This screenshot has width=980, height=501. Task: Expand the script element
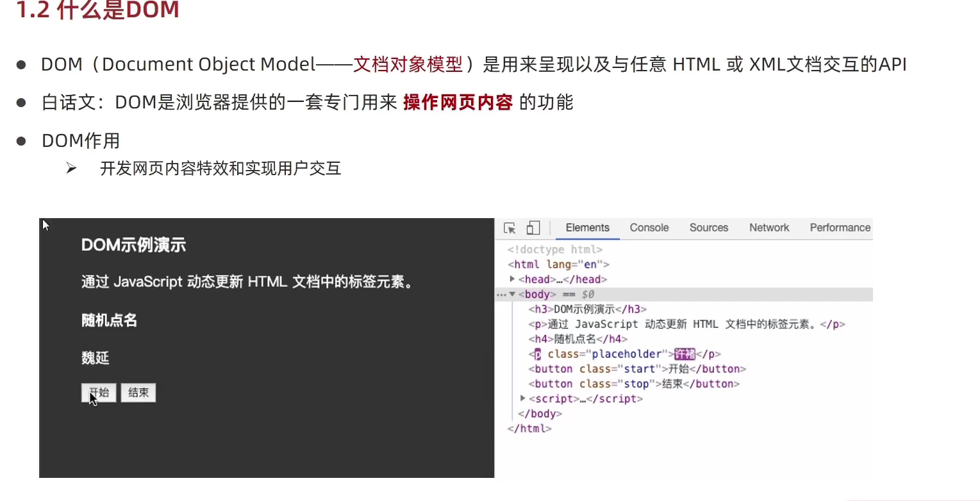point(521,398)
